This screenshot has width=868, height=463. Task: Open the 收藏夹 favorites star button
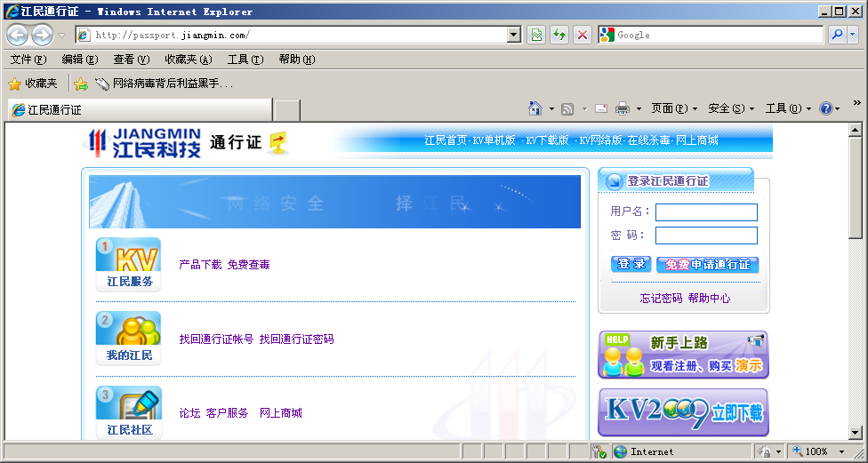(33, 84)
